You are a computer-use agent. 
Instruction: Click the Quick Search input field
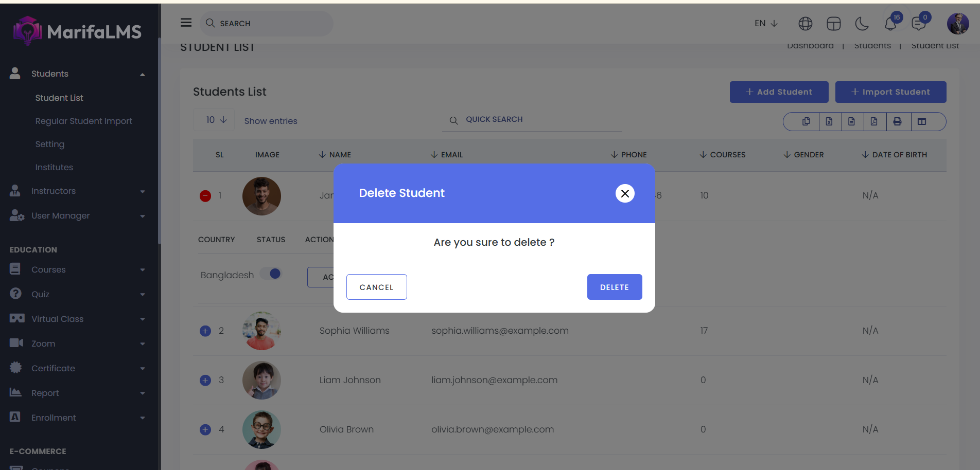(535, 119)
